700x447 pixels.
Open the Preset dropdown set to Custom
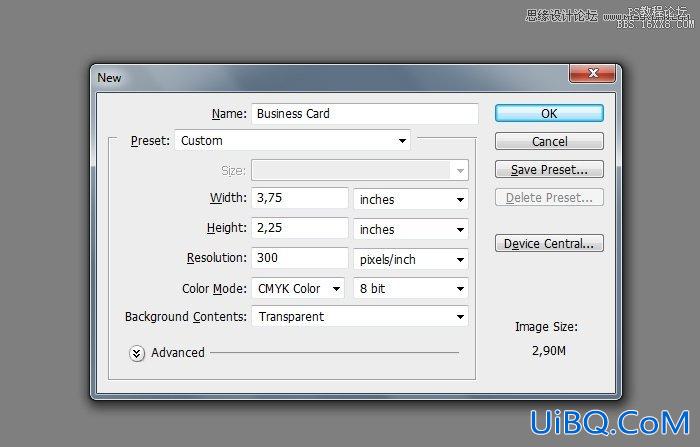(x=292, y=141)
